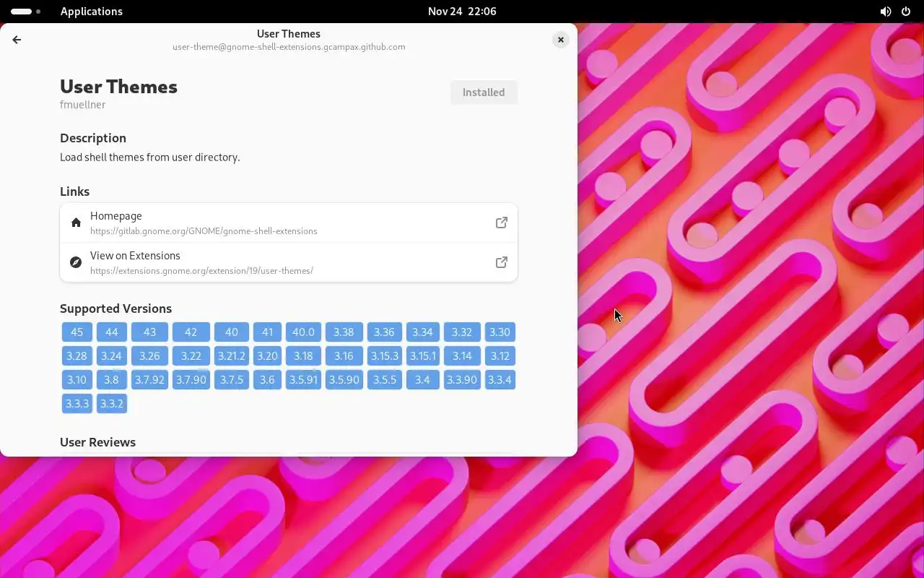The width and height of the screenshot is (924, 578).
Task: Click version tag 3.38
Action: tap(344, 332)
